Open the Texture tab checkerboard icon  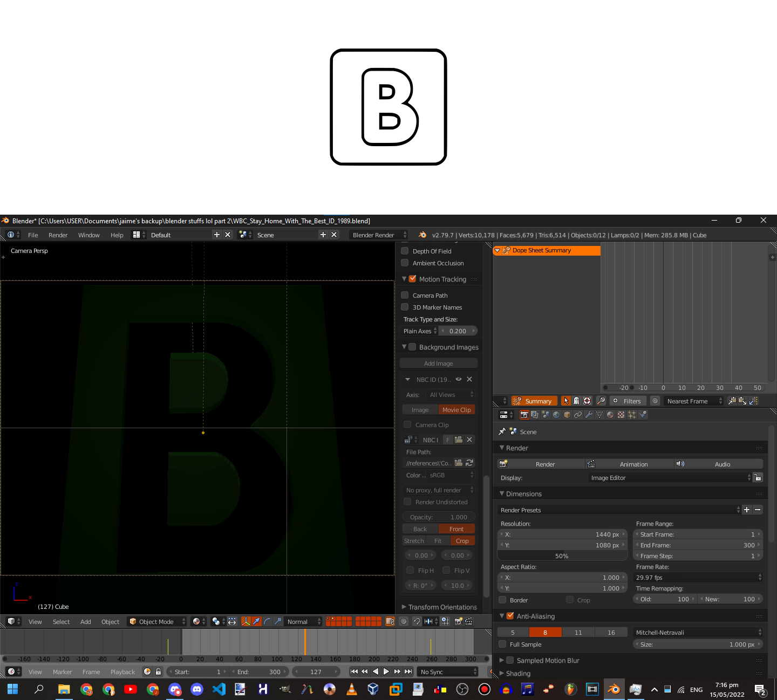[621, 415]
